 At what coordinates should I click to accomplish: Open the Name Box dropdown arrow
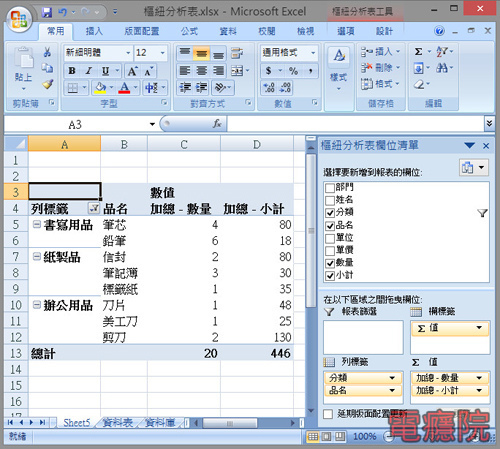click(152, 124)
